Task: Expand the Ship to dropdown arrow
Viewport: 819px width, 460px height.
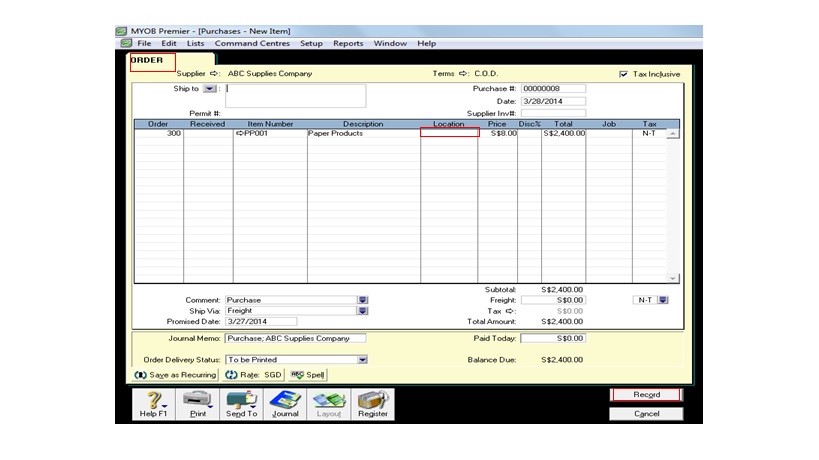Action: (x=209, y=89)
